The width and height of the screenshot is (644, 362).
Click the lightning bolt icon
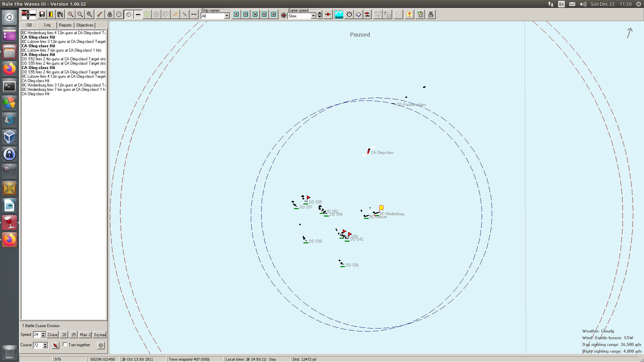coord(398,14)
